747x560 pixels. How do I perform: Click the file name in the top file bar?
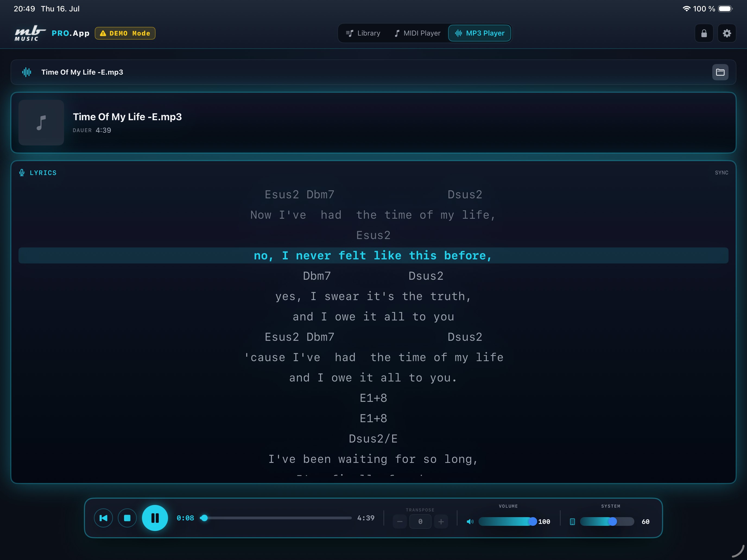[82, 72]
